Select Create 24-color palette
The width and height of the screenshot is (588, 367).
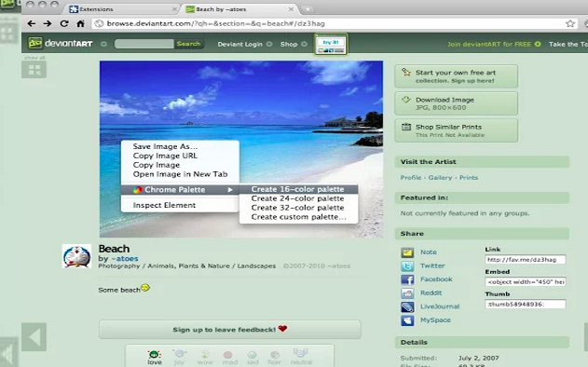pos(298,198)
